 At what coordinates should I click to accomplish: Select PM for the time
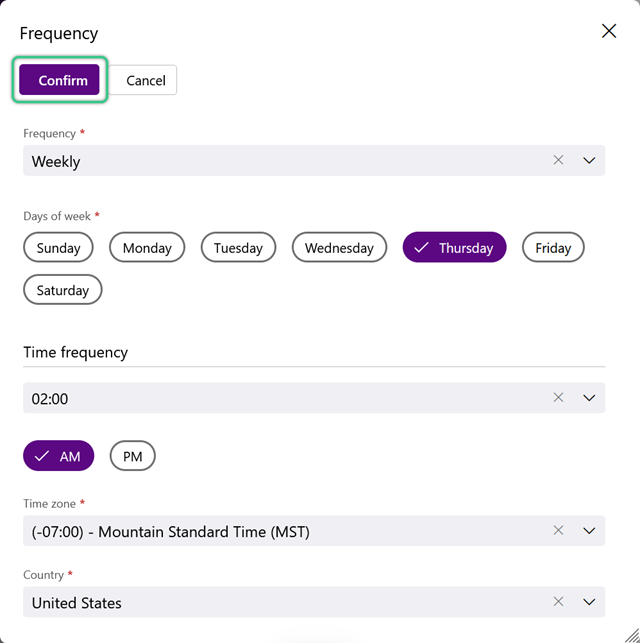click(x=132, y=456)
